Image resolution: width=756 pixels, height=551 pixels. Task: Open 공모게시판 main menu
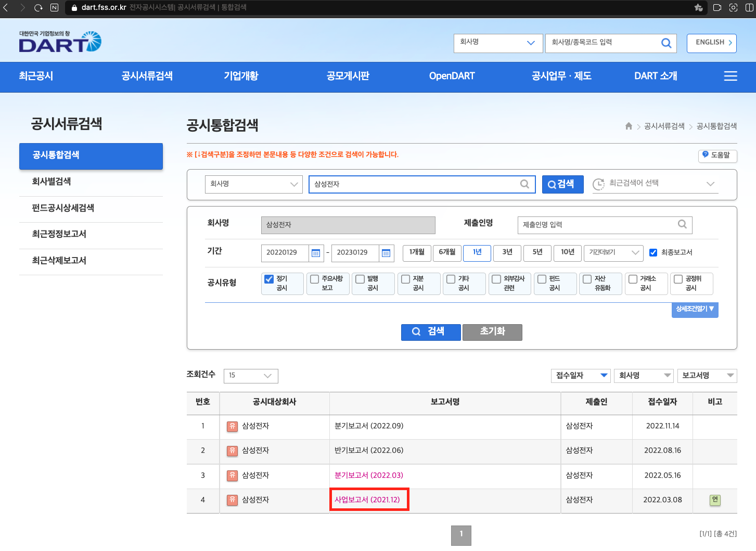click(348, 76)
